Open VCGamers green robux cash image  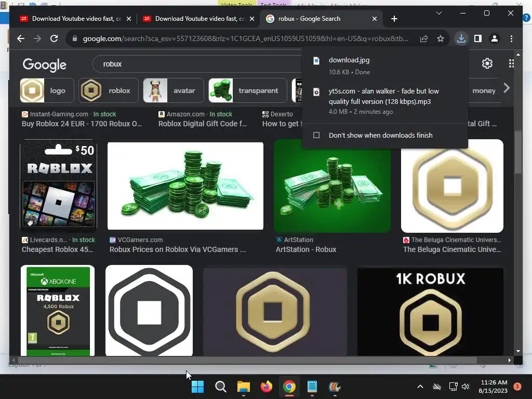[x=185, y=186]
